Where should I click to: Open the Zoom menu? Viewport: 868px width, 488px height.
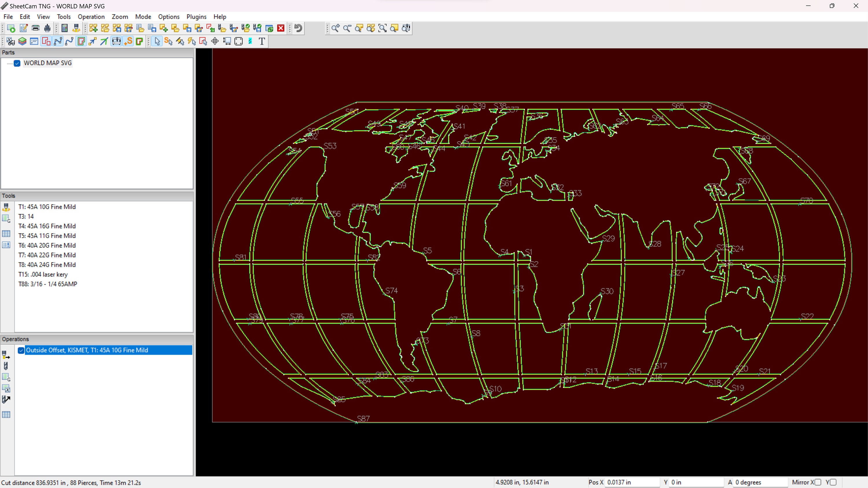[120, 16]
